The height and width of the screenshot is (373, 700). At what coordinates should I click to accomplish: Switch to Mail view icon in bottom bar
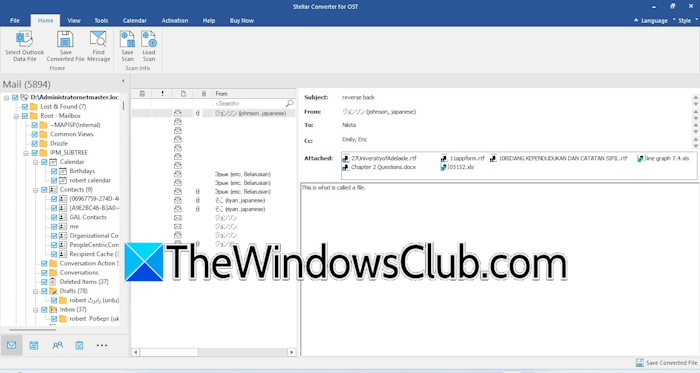pos(12,345)
